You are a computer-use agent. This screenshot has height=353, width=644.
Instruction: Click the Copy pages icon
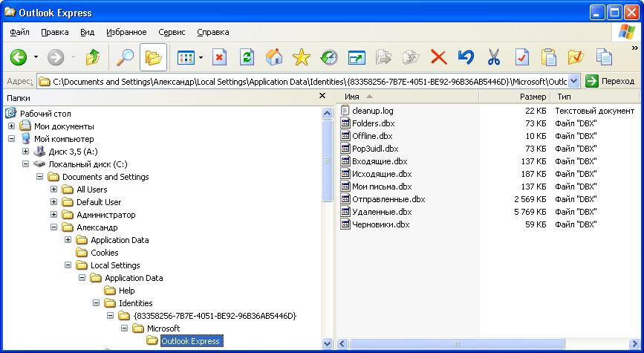[604, 57]
